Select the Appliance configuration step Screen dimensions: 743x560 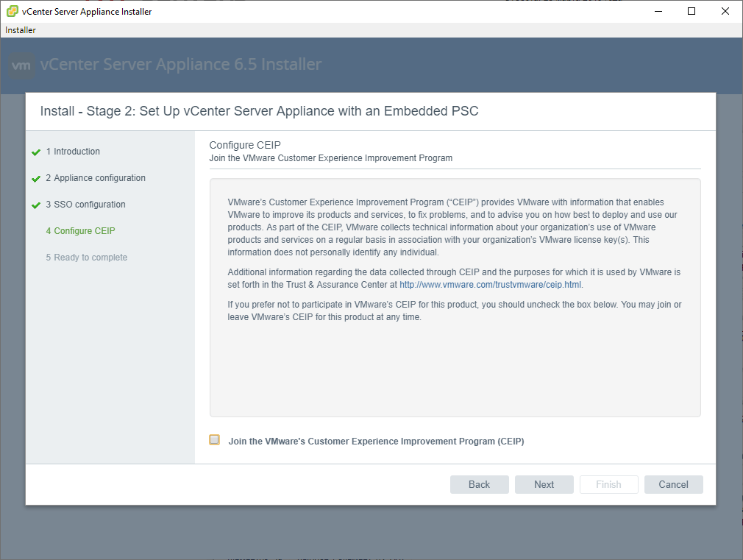(x=96, y=178)
